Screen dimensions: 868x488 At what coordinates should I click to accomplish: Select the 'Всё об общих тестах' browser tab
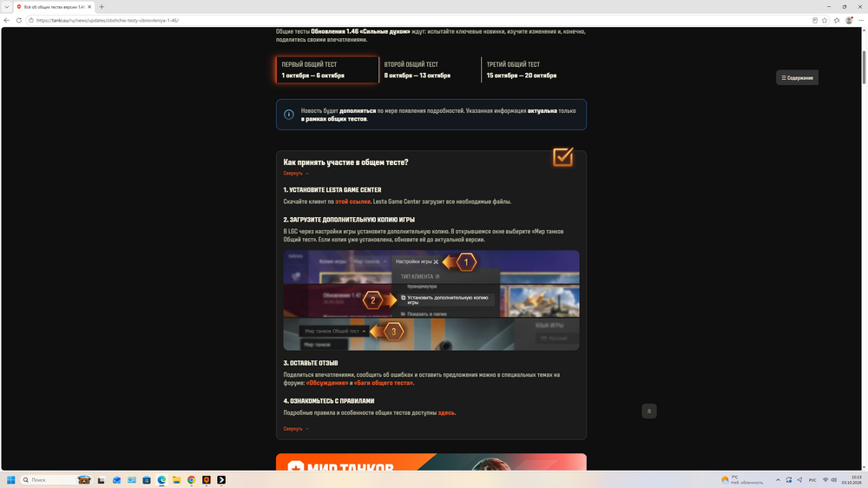(54, 7)
